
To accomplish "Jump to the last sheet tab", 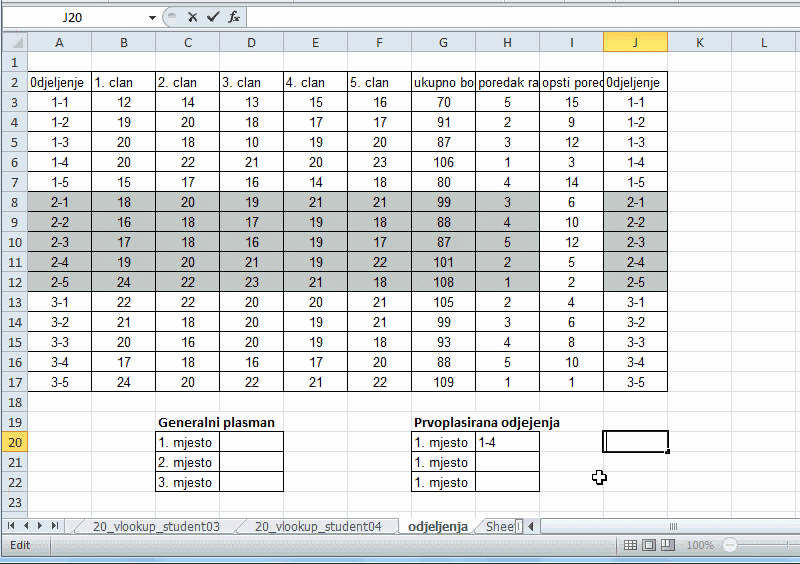I will pos(55,525).
